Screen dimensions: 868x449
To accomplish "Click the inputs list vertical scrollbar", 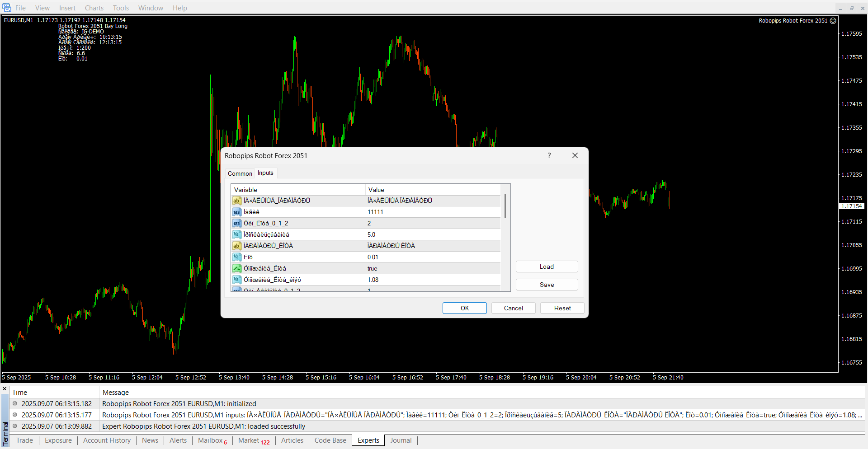I will pyautogui.click(x=505, y=206).
